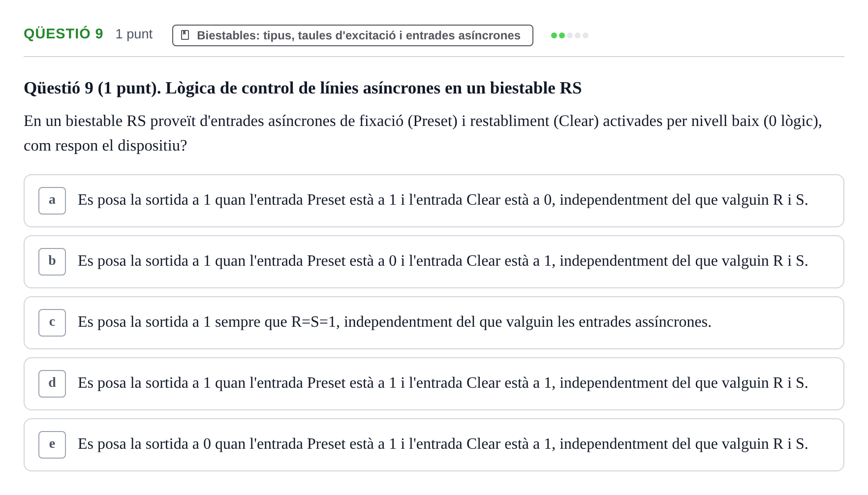Select answer option a
Image resolution: width=868 pixels, height=495 pixels.
pos(434,201)
